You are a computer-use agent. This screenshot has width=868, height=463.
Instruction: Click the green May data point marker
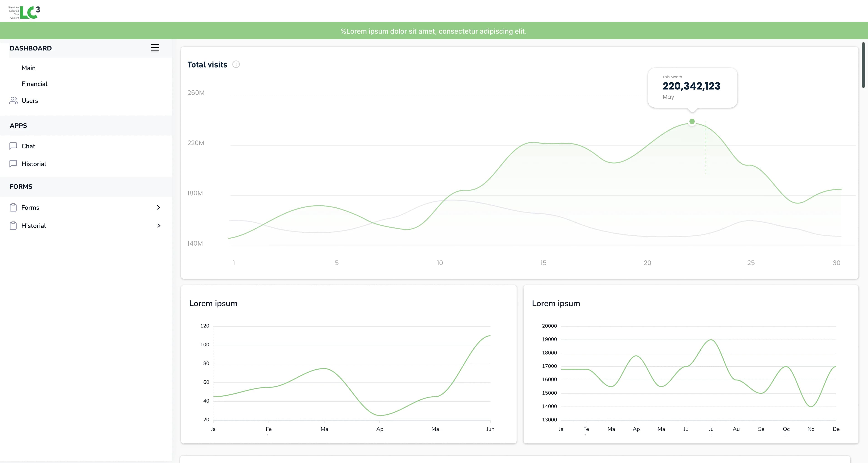692,121
